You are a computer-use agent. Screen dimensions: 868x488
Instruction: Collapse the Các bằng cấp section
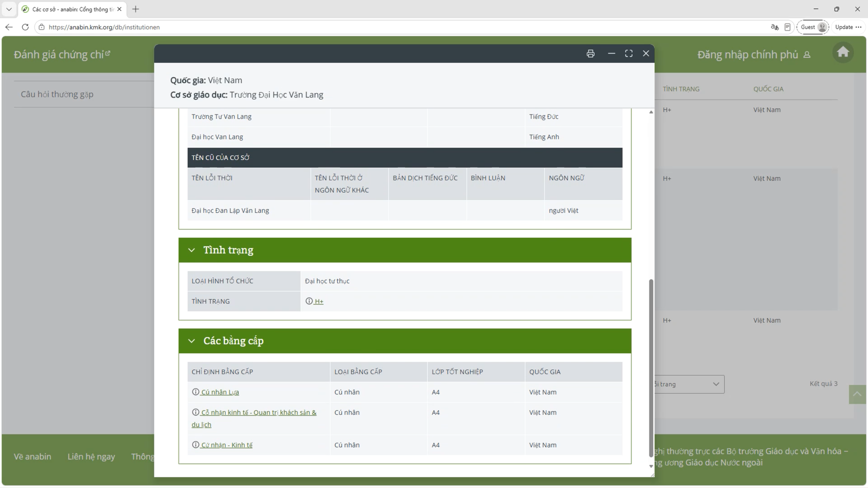point(192,341)
